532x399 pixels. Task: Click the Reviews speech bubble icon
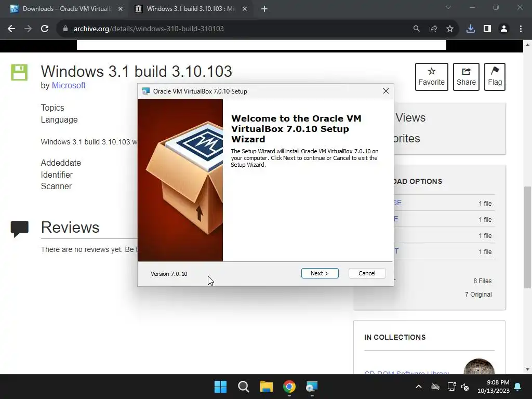[19, 229]
